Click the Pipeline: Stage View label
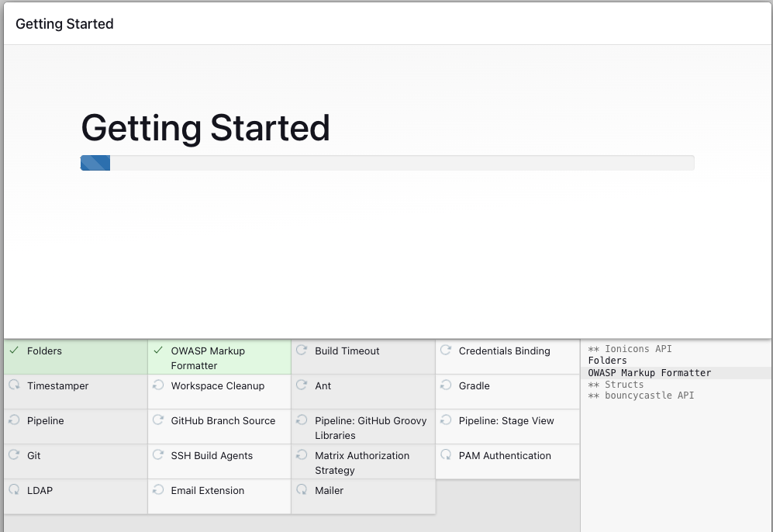773x532 pixels. coord(506,421)
